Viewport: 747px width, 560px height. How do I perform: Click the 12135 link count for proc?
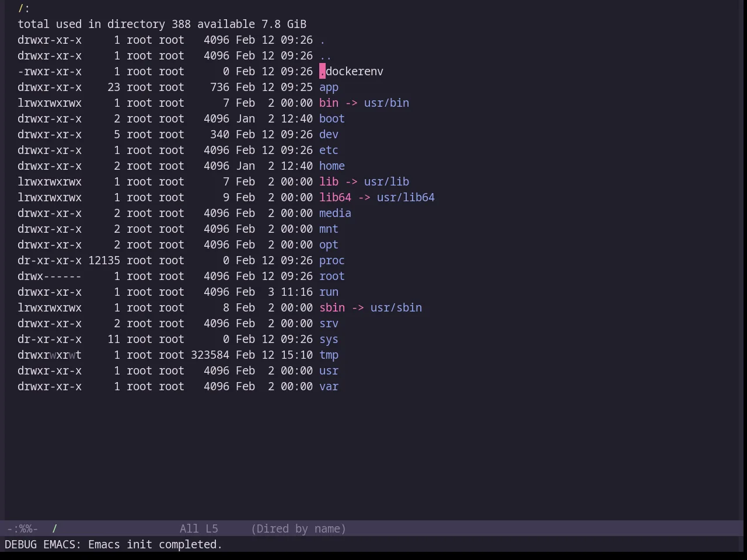click(x=104, y=261)
